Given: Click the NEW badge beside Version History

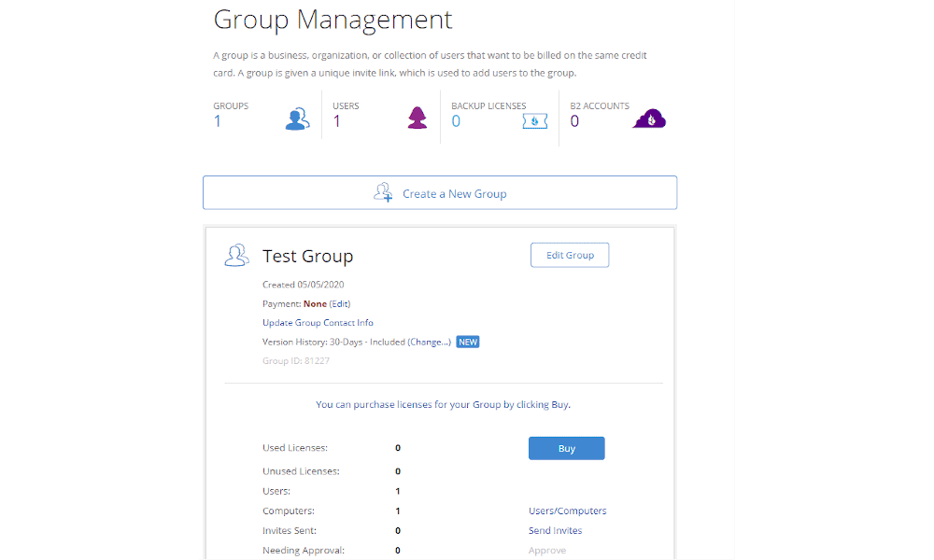Looking at the screenshot, I should click(x=468, y=342).
